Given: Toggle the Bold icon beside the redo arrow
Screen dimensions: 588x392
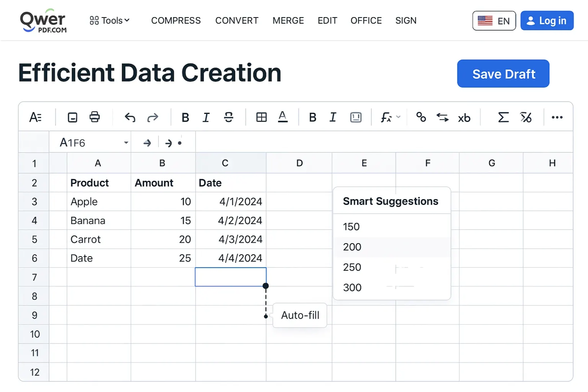Looking at the screenshot, I should click(x=185, y=117).
